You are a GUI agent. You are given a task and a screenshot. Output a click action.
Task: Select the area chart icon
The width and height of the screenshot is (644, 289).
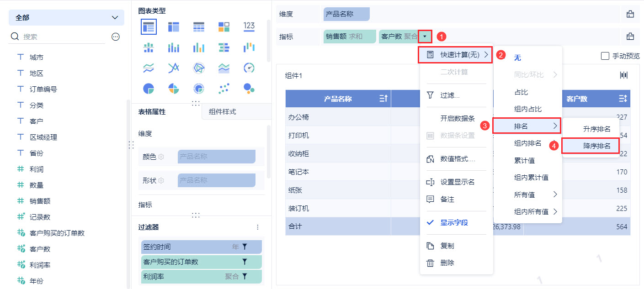224,68
